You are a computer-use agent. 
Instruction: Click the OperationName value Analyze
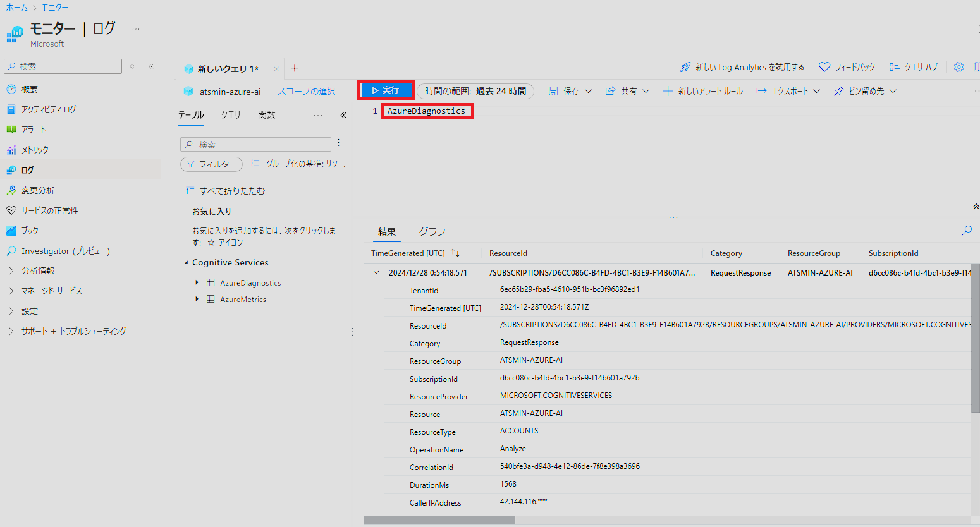513,449
